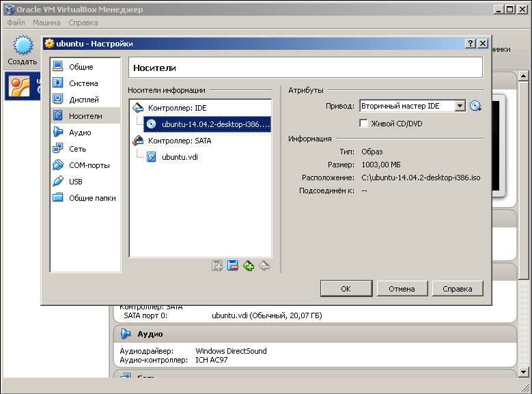532x394 pixels.
Task: Click the 1003,00 МБ size value
Action: click(380, 165)
